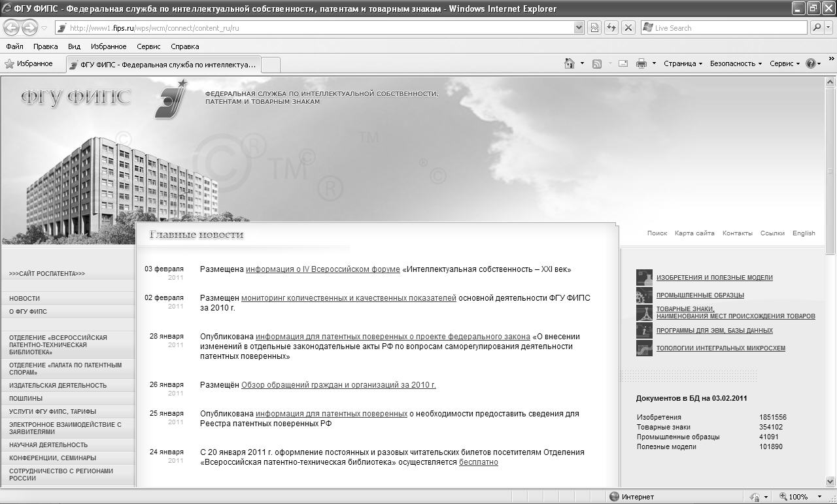837x504 pixels.
Task: Open ПРОГРАММЫ ДЛЯ ЭВМ, БАЗЫ ДАННЫХ link
Action: [x=714, y=331]
